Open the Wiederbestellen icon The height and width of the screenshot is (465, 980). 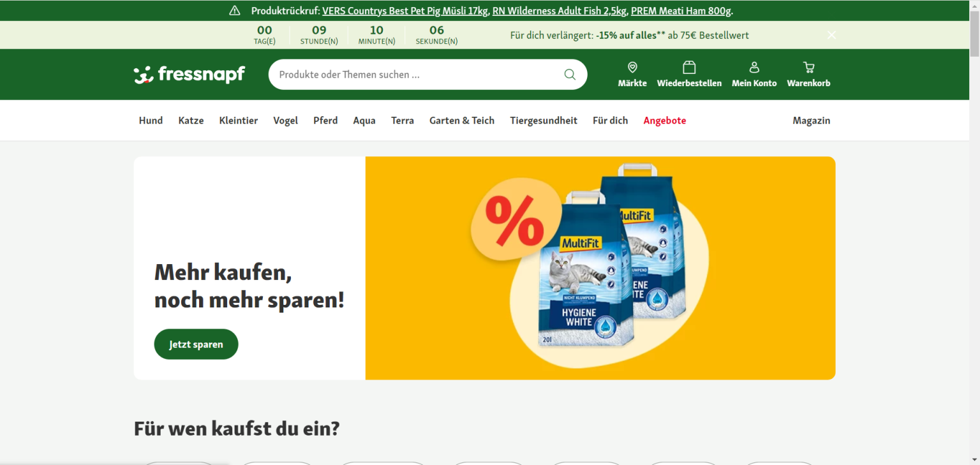tap(689, 68)
